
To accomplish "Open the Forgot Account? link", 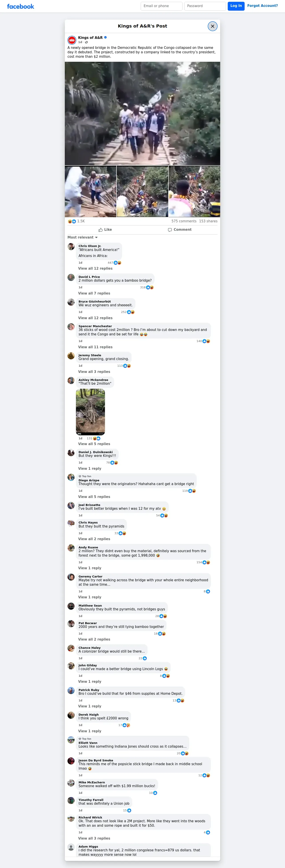I will (262, 6).
